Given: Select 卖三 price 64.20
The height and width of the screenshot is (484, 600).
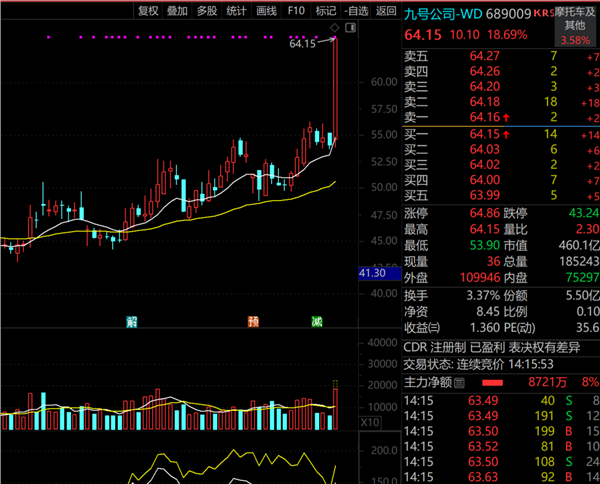Looking at the screenshot, I should pyautogui.click(x=484, y=86).
